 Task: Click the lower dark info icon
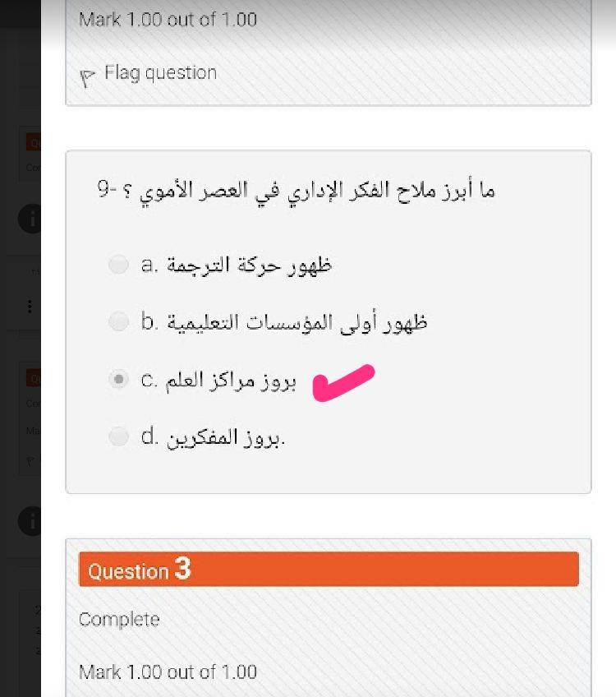pos(30,521)
